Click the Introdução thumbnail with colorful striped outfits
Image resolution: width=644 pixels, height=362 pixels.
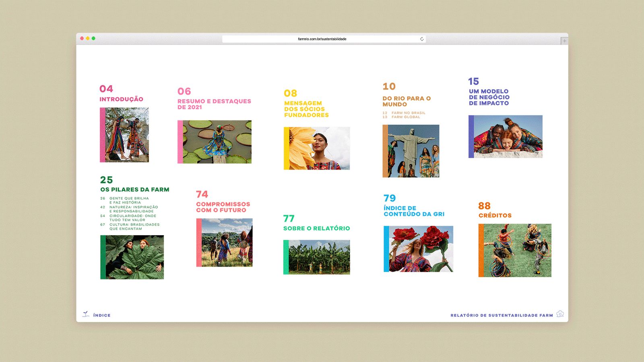(124, 135)
